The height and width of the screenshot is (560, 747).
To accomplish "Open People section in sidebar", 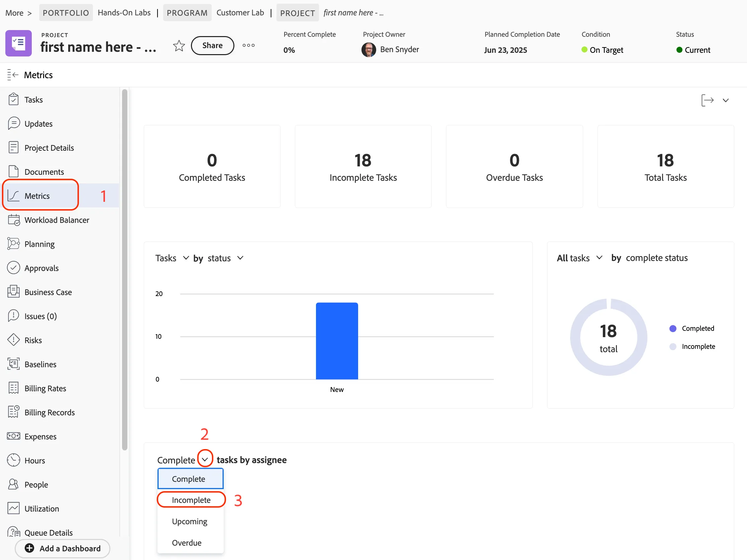I will pyautogui.click(x=36, y=484).
